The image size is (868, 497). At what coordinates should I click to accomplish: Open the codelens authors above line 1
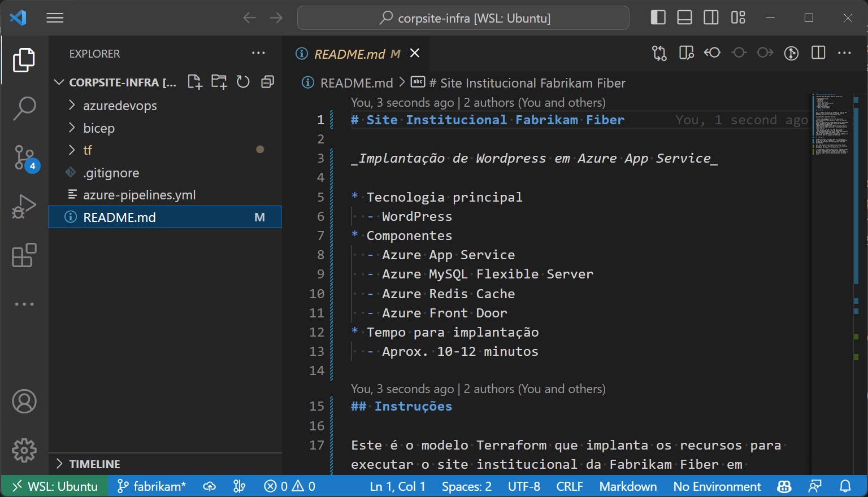tap(478, 103)
